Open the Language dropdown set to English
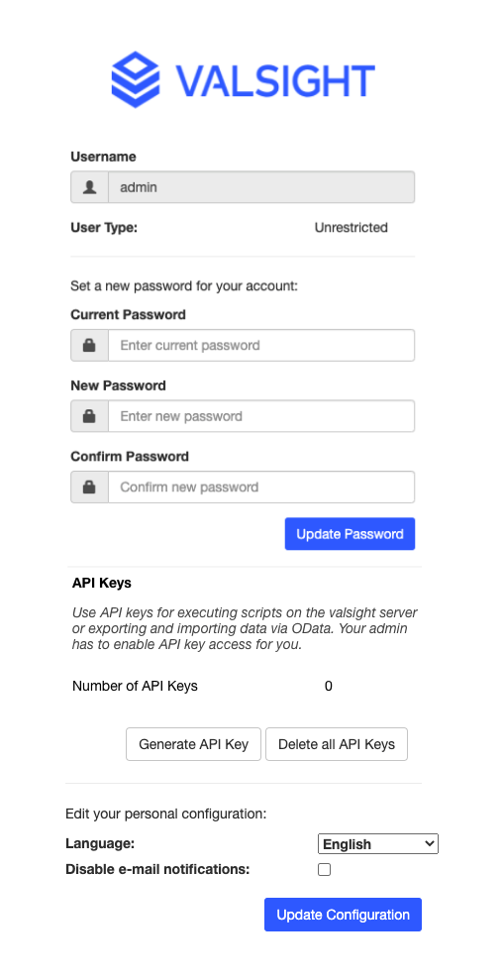 (378, 843)
